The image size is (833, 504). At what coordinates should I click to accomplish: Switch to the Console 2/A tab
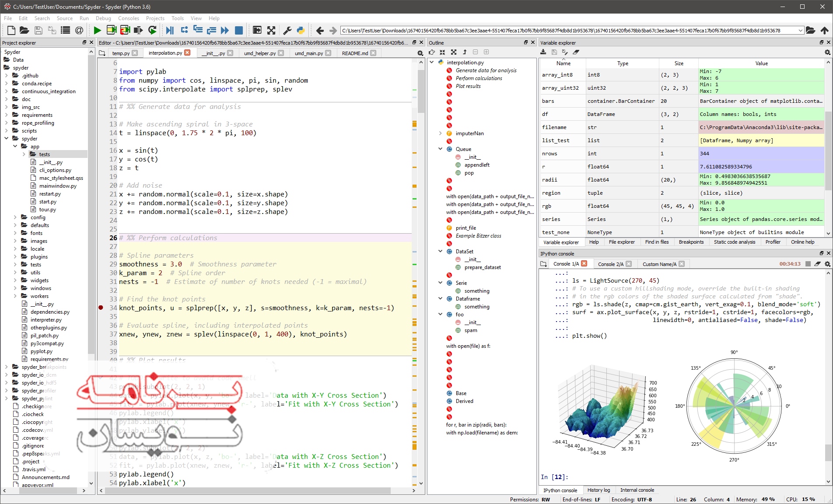click(610, 264)
